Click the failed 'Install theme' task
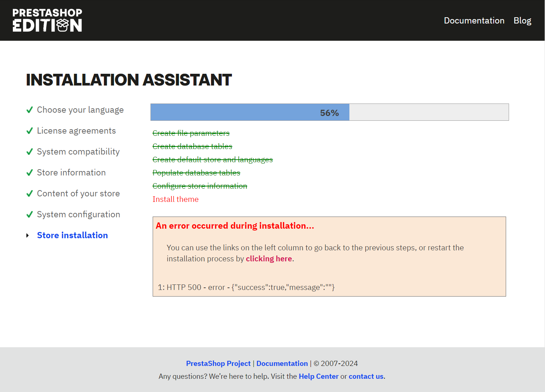The width and height of the screenshot is (545, 392). tap(175, 199)
